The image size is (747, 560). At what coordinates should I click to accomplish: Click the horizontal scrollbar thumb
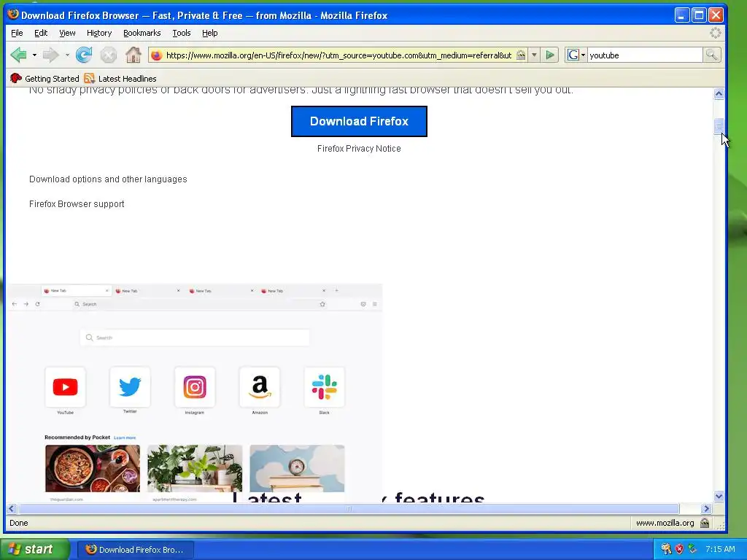coord(349,508)
